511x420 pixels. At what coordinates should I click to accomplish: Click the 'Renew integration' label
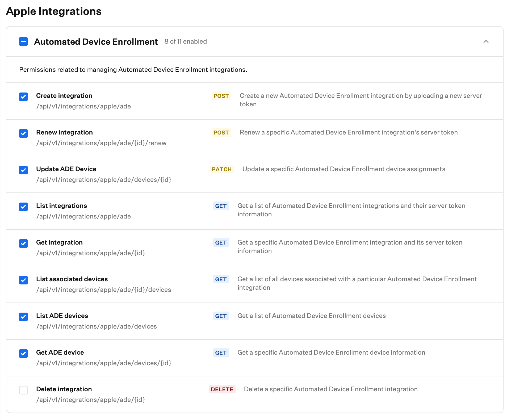[65, 132]
